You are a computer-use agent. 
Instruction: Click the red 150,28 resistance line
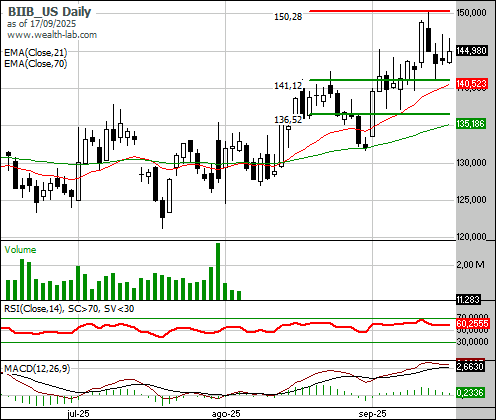click(379, 11)
